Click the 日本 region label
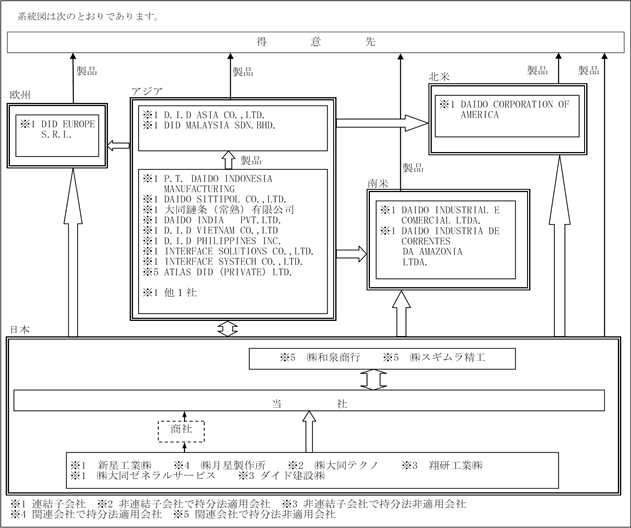 tap(19, 330)
